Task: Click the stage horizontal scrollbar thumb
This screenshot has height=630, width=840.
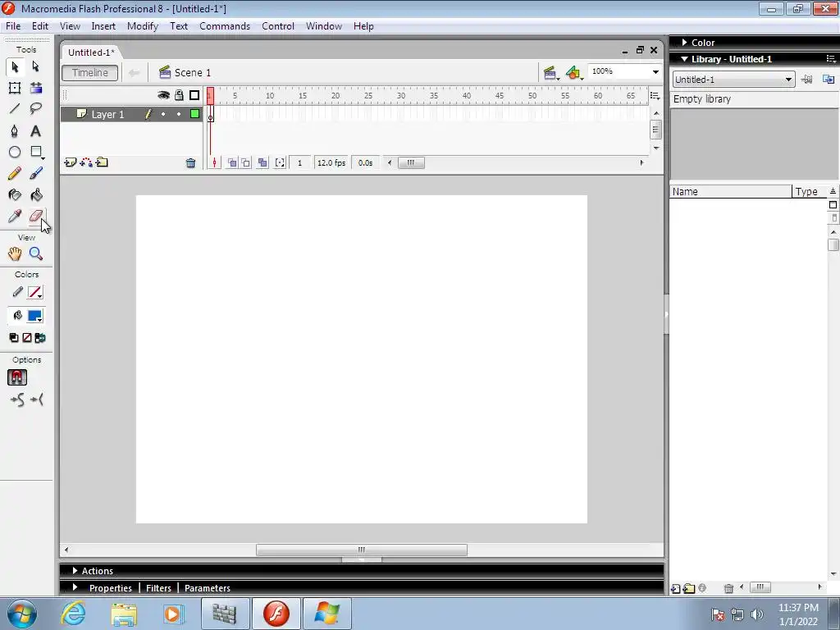Action: click(x=362, y=550)
